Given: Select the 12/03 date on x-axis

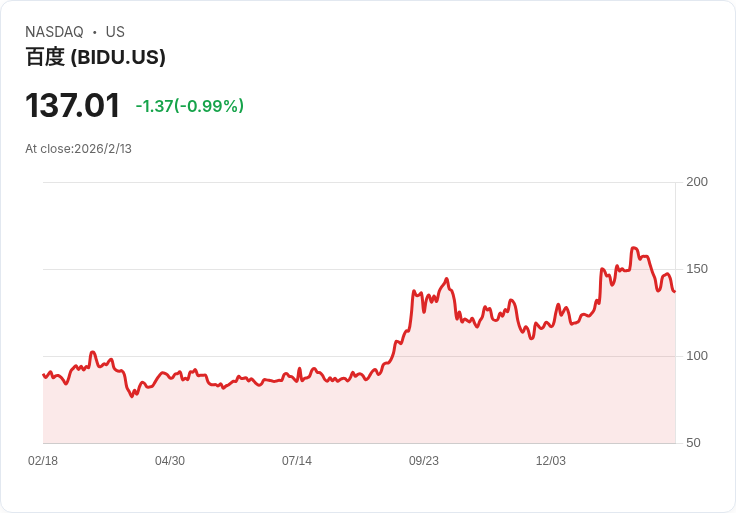Looking at the screenshot, I should 551,461.
